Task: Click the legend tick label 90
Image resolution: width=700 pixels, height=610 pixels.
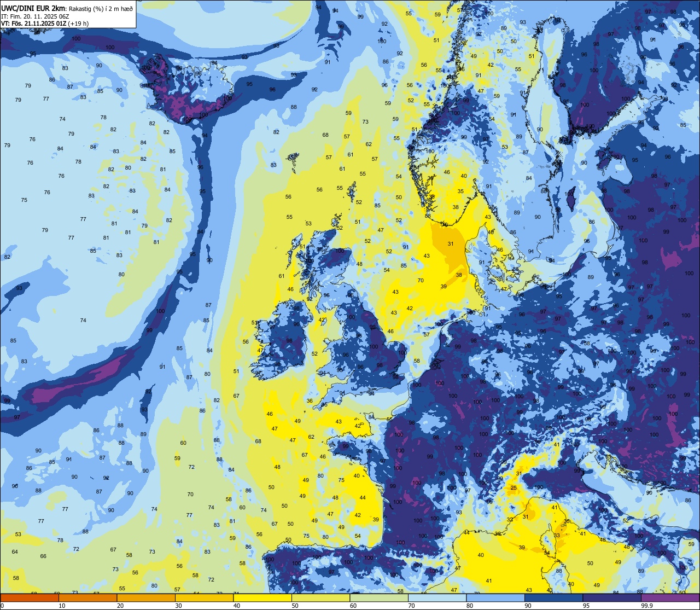Action: 528,606
